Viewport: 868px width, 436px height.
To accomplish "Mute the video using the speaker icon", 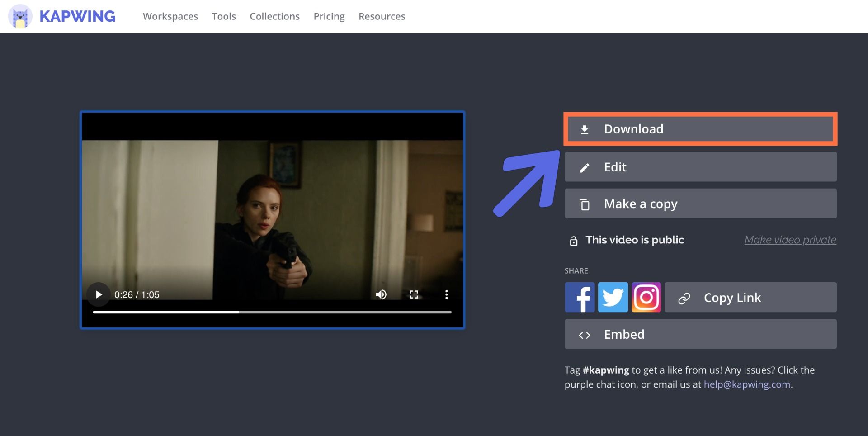I will (381, 294).
